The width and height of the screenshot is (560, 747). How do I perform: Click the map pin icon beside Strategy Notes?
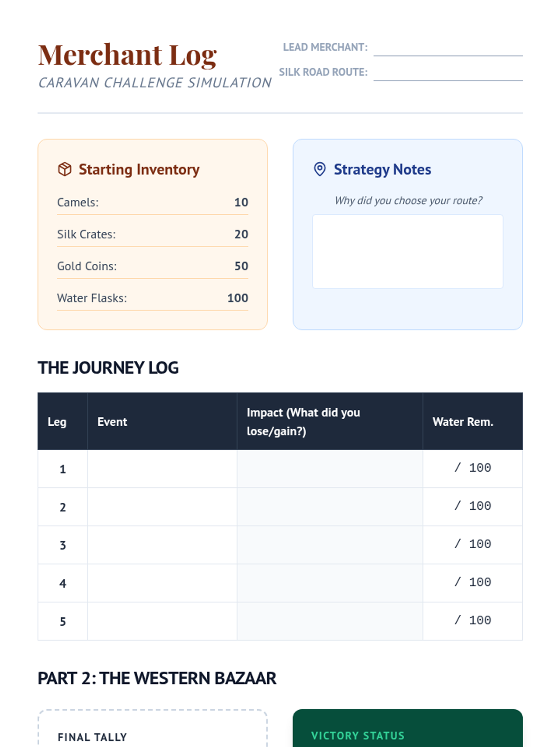click(x=320, y=169)
